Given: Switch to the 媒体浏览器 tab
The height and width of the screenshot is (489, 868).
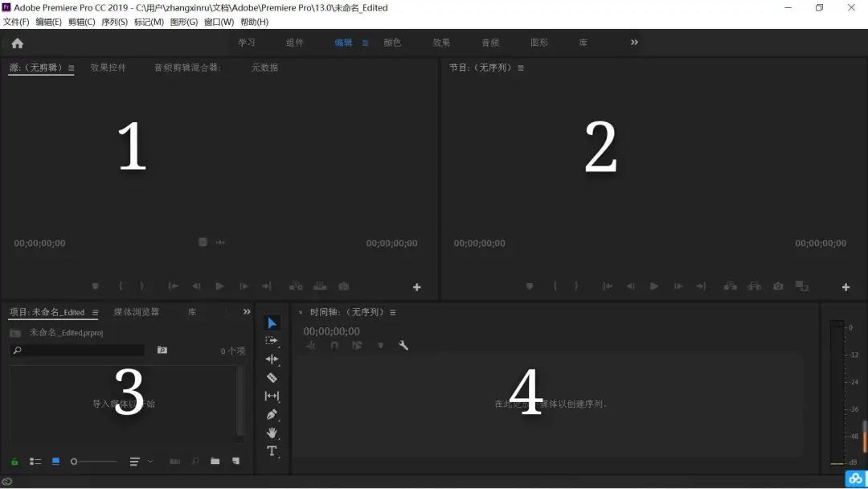Looking at the screenshot, I should (x=136, y=312).
